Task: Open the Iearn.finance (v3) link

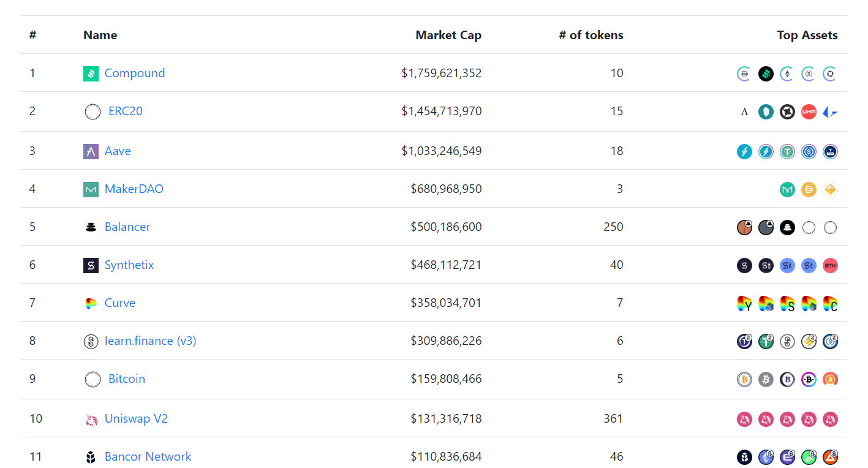Action: (x=151, y=341)
